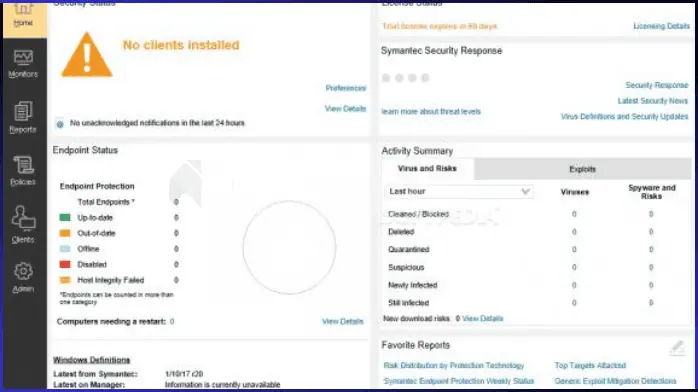Click the Windows Definitions heading
This screenshot has height=392, width=698.
point(92,360)
